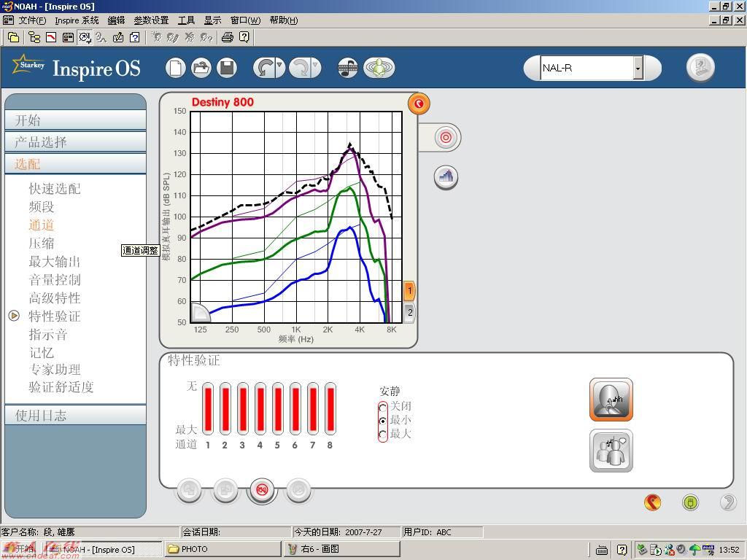Expand the 产品选择 section in the sidebar
The height and width of the screenshot is (560, 747).
point(75,142)
